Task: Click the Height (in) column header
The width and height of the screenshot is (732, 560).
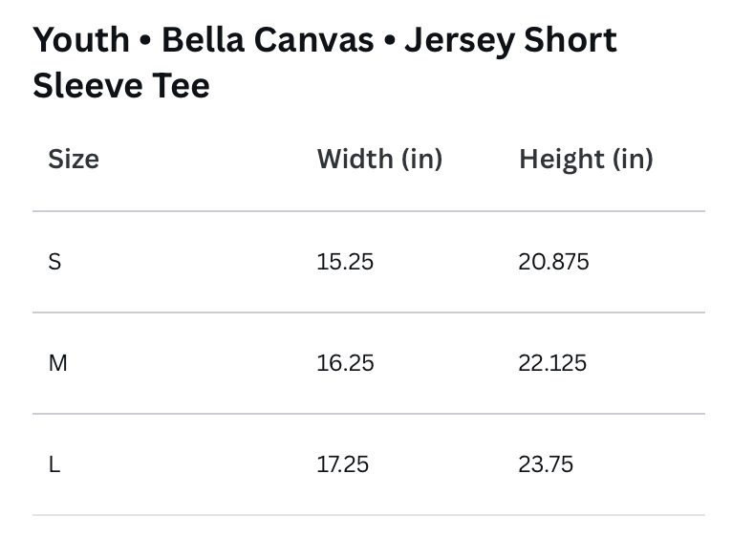Action: pos(586,160)
